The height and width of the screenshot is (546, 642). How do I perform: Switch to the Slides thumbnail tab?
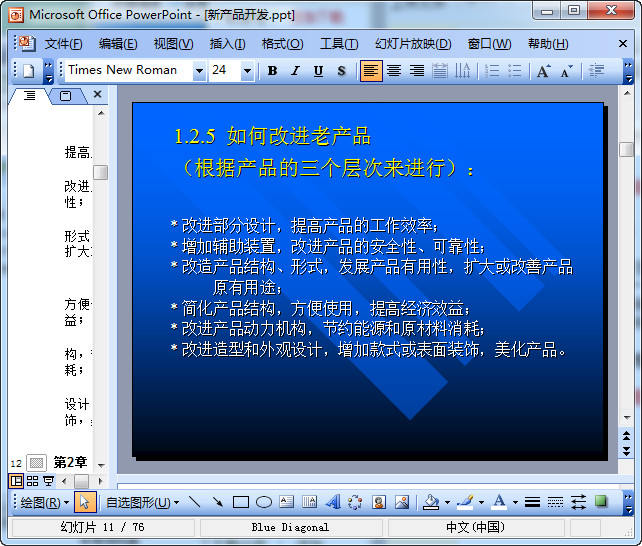[x=66, y=96]
